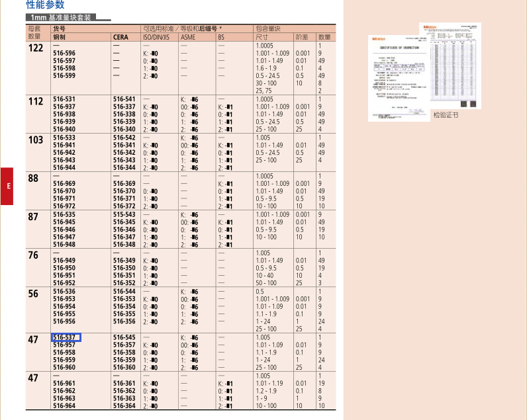527x420 pixels.
Task: Select size range 1.01 - 1.19
Action: pos(269,384)
